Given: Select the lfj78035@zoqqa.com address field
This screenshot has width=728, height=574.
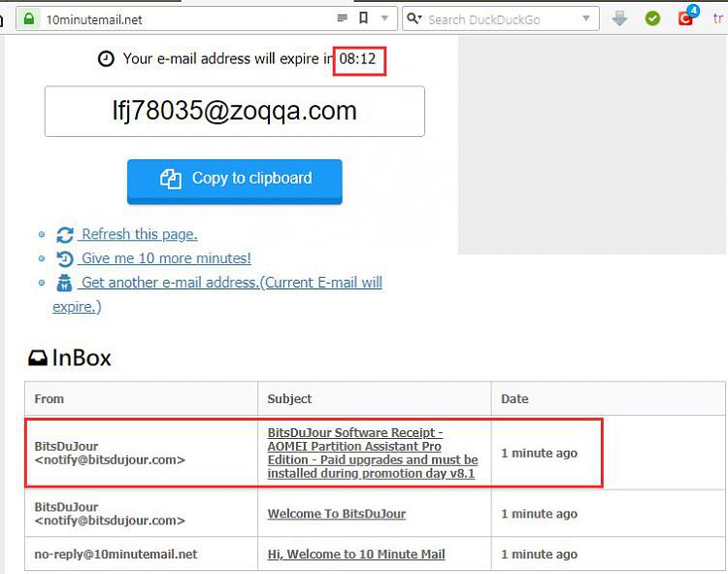Looking at the screenshot, I should tap(235, 111).
